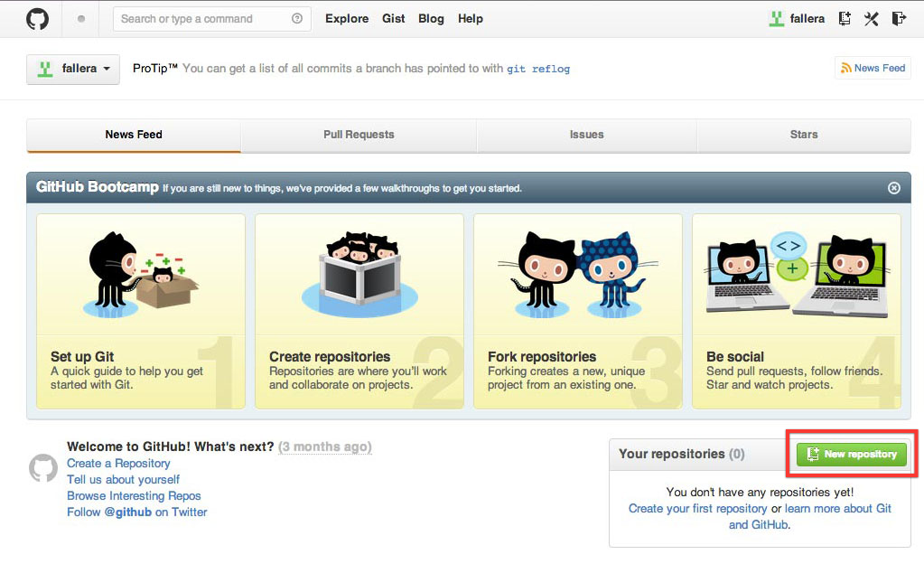Open Tell us about yourself link
Viewport: 924px width, 564px height.
click(x=123, y=480)
